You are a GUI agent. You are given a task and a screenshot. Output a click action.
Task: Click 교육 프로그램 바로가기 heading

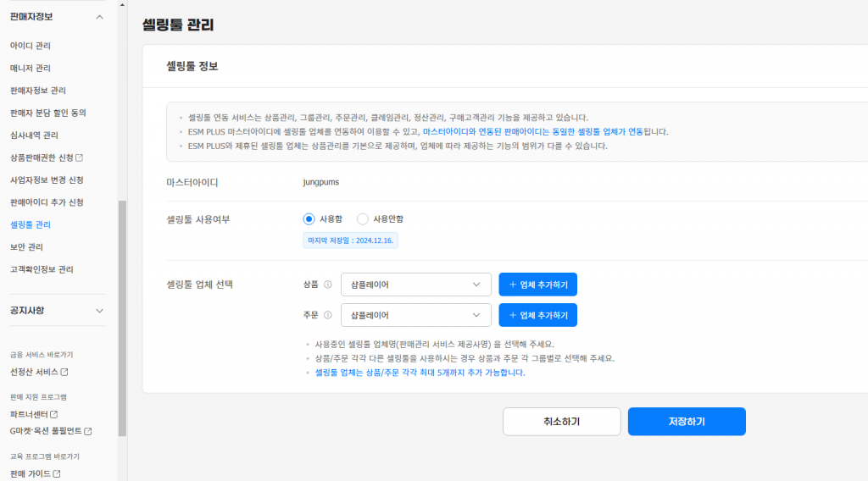click(45, 456)
